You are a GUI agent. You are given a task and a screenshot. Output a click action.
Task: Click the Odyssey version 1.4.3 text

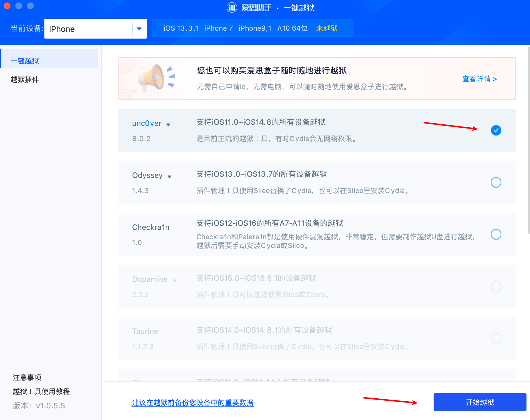point(140,190)
